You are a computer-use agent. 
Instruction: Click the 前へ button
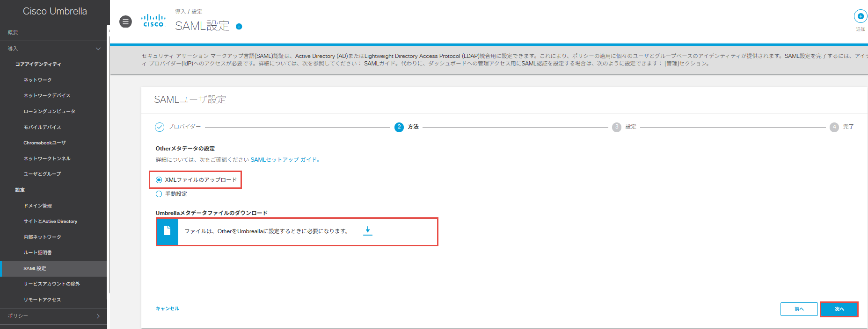[x=799, y=309]
